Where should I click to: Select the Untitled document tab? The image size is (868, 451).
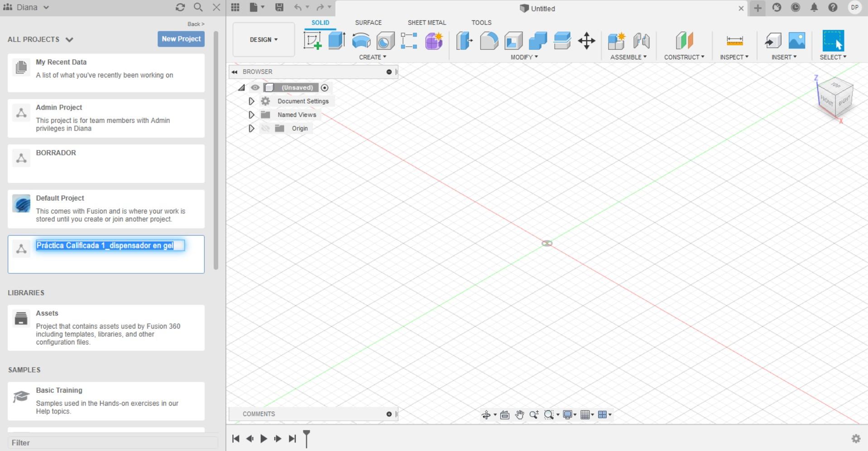tap(537, 9)
